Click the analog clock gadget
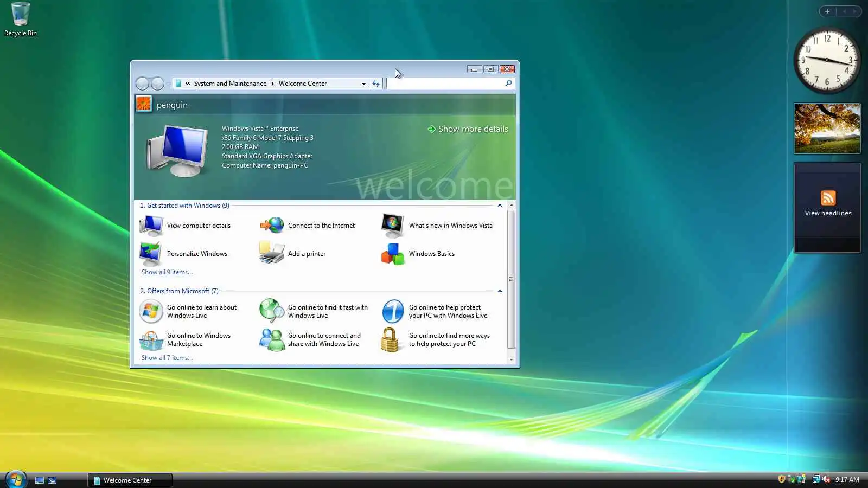This screenshot has height=488, width=868. [827, 60]
